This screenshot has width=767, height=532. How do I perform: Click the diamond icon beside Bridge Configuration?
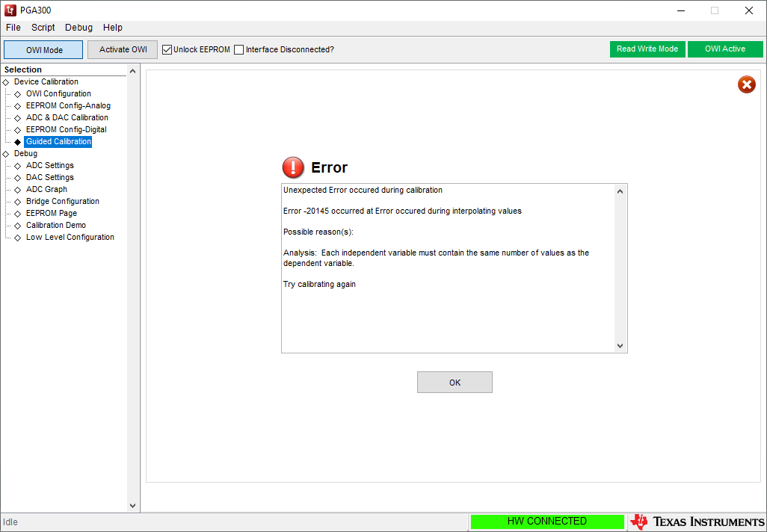pyautogui.click(x=18, y=202)
